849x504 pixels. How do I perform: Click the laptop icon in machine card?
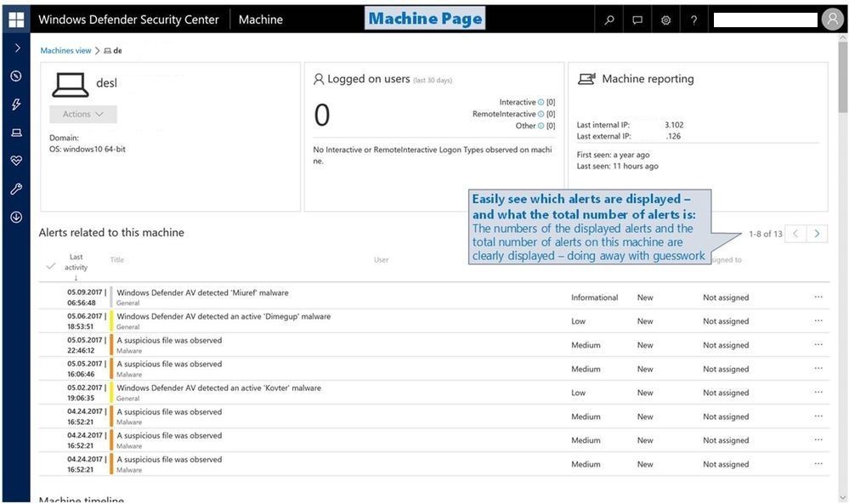(x=71, y=85)
